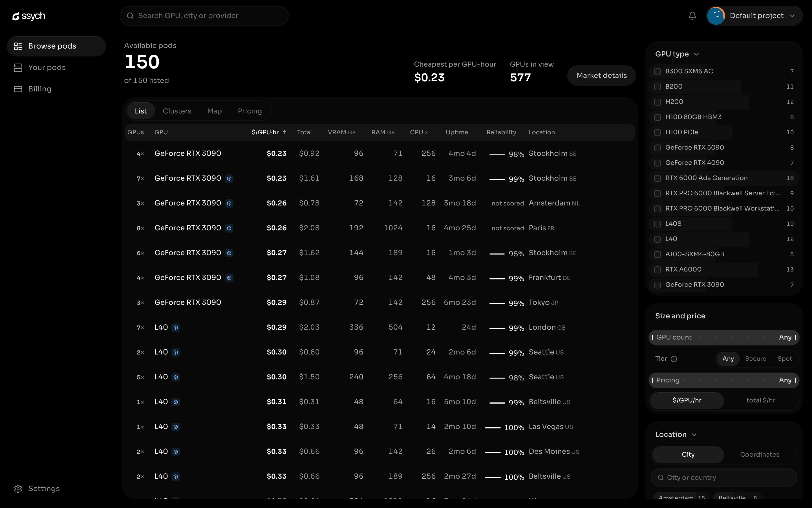Click the project avatar image
The height and width of the screenshot is (508, 812).
pyautogui.click(x=716, y=16)
